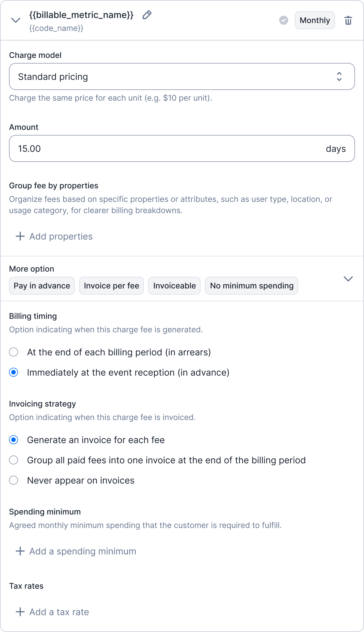
Task: Click the Monthly interval badge
Action: coord(315,20)
